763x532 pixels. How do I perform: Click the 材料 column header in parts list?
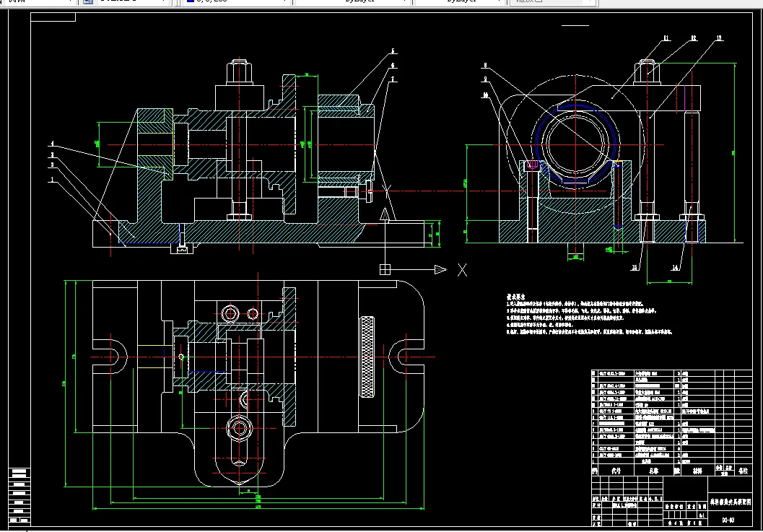pos(697,471)
